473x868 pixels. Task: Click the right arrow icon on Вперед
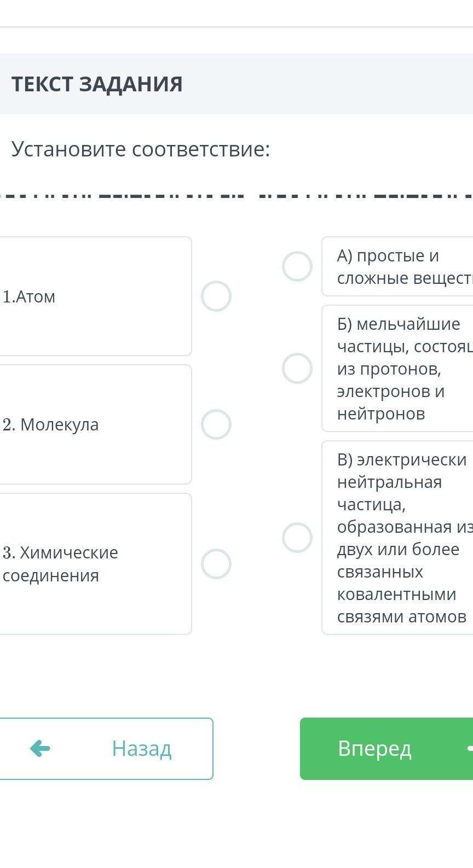coord(470,748)
